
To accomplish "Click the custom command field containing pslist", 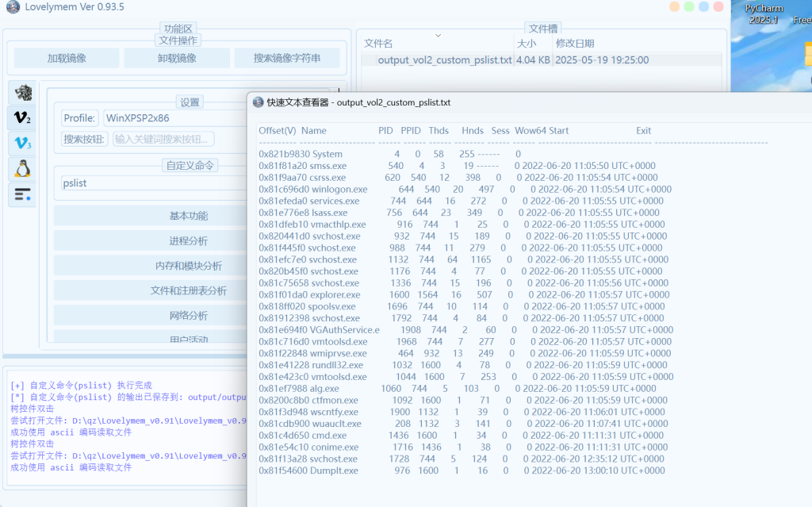I will [151, 183].
